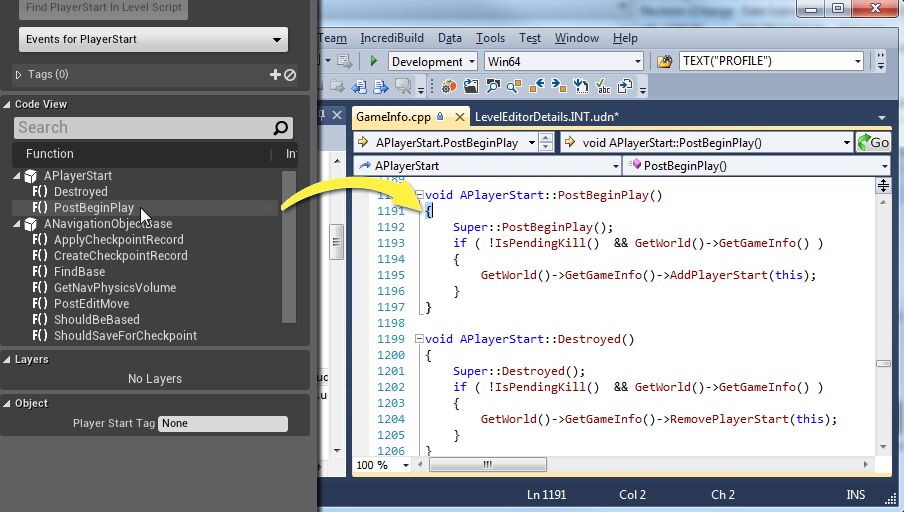
Task: Collapse the Layers section
Action: 7,359
